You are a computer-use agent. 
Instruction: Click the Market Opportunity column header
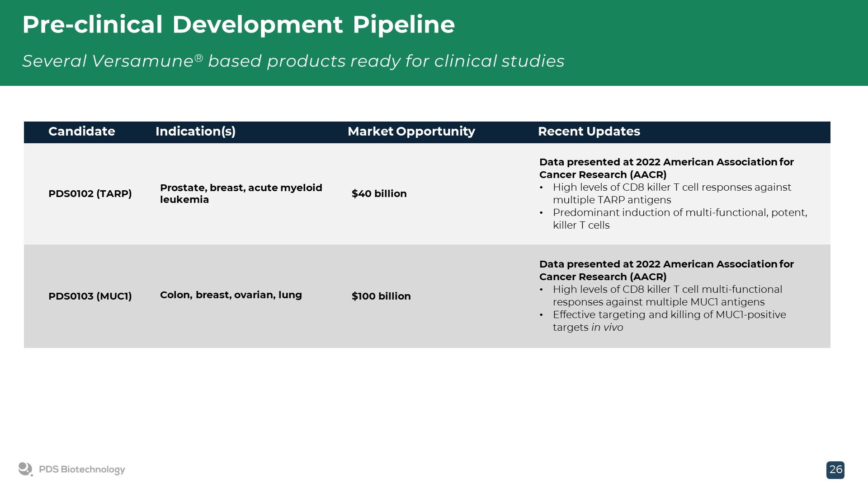point(411,131)
